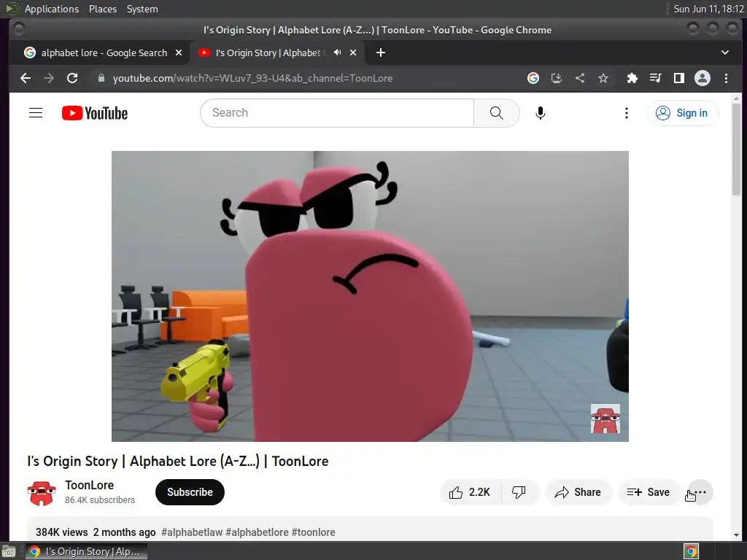Open the System menu
Image resolution: width=747 pixels, height=560 pixels.
pyautogui.click(x=142, y=9)
